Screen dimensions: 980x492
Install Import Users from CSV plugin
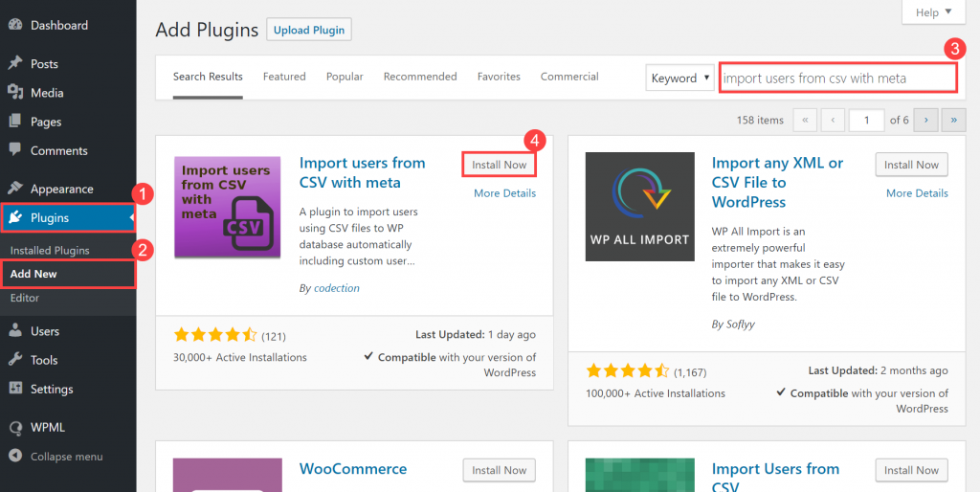(911, 470)
